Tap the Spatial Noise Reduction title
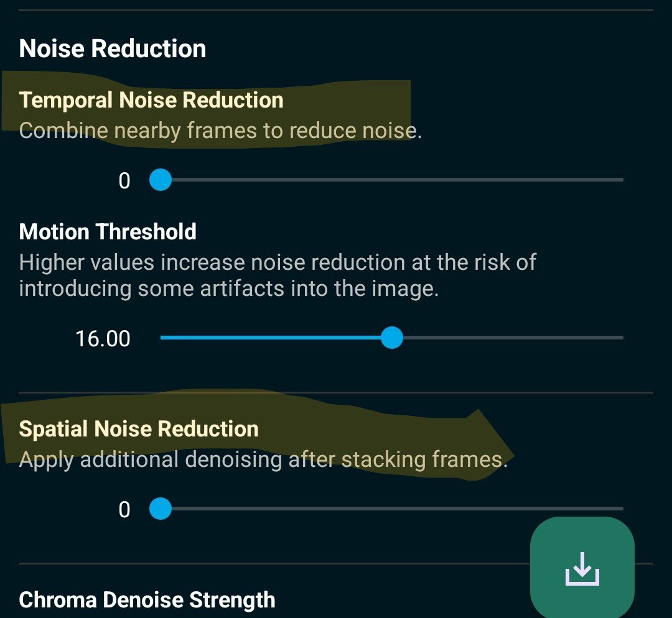Viewport: 672px width, 618px height. [139, 429]
